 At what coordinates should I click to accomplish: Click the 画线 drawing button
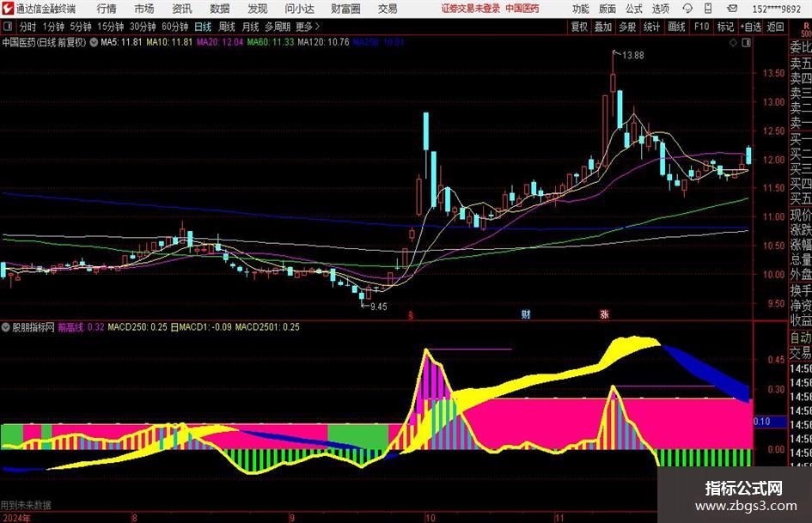click(677, 27)
